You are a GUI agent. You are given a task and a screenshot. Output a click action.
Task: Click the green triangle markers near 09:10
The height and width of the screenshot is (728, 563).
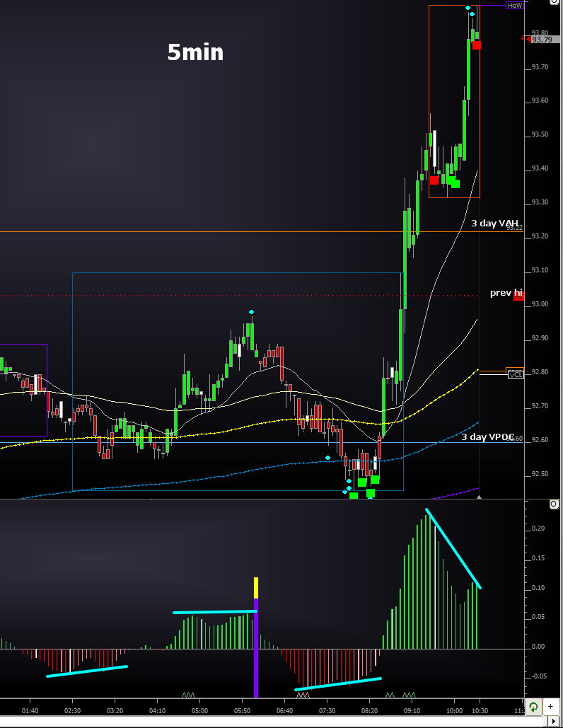(409, 695)
